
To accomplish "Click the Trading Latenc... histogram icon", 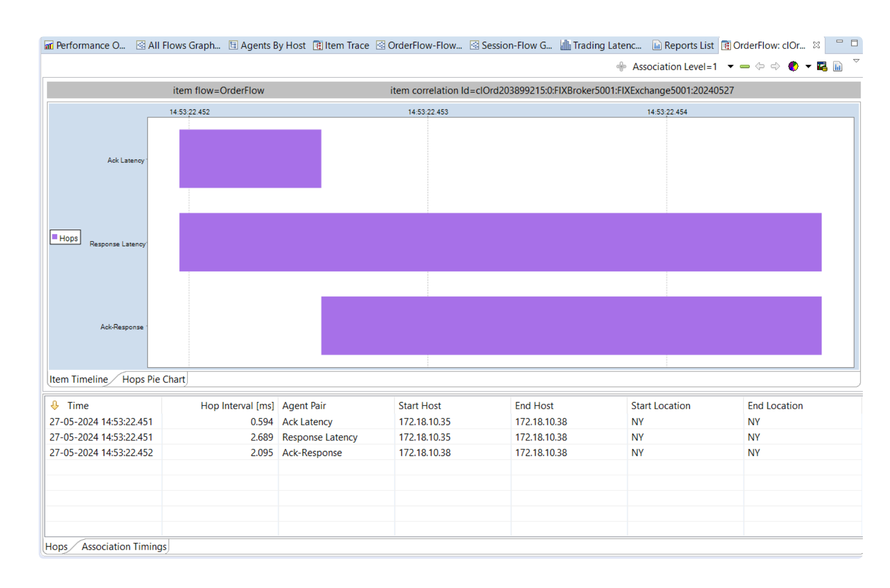I will (565, 45).
